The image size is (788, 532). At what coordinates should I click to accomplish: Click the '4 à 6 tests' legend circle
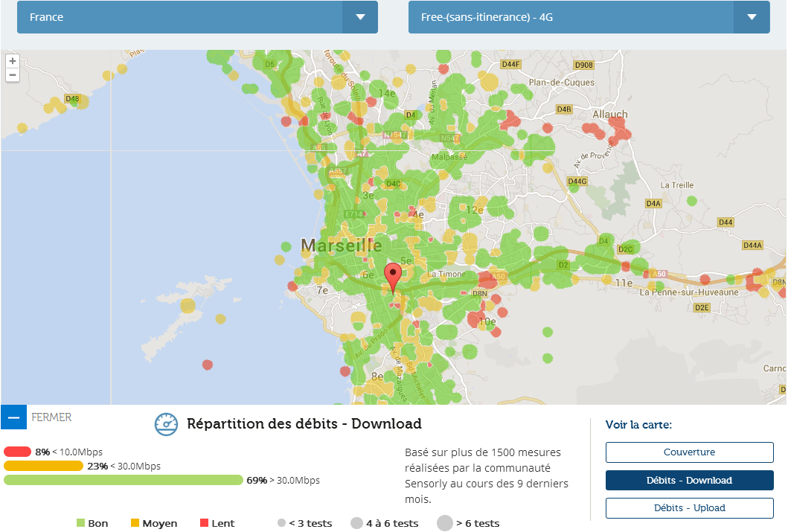pos(357,523)
